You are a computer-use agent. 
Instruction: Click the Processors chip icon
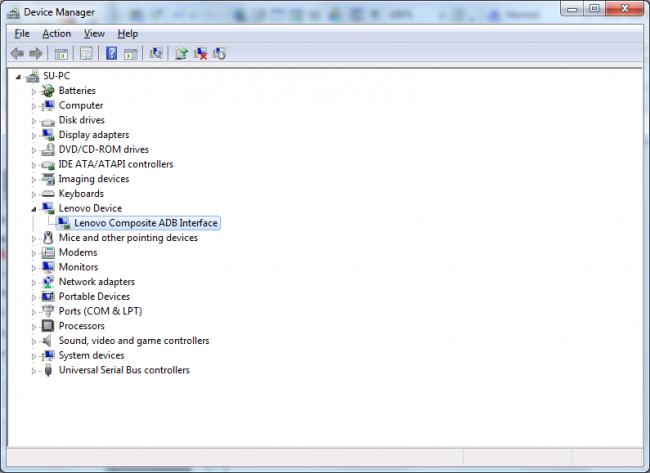[48, 326]
